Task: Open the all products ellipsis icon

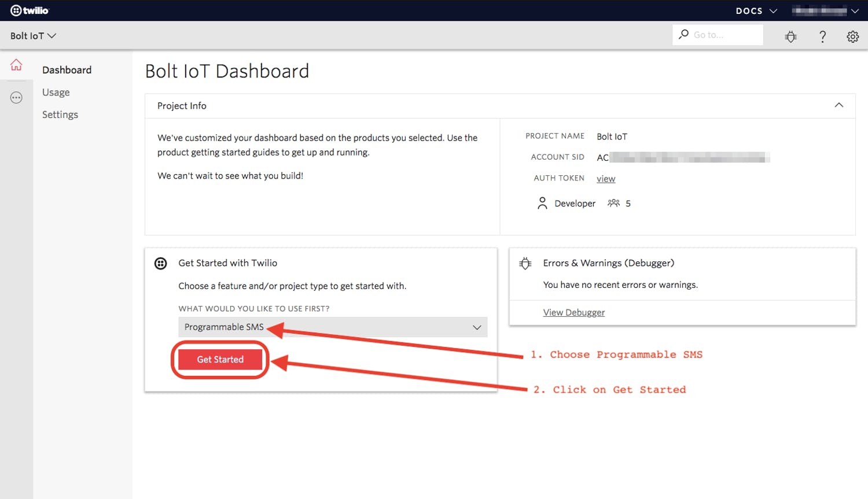Action: (x=16, y=98)
